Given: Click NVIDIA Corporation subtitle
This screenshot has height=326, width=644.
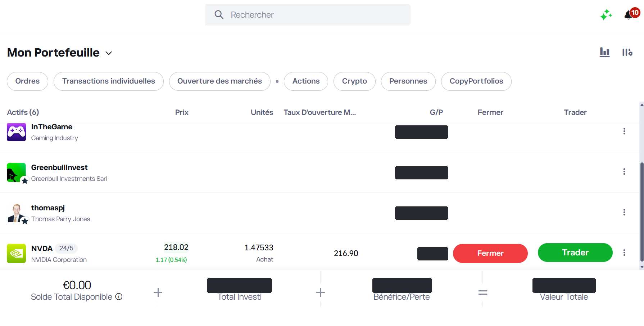Looking at the screenshot, I should 59,260.
